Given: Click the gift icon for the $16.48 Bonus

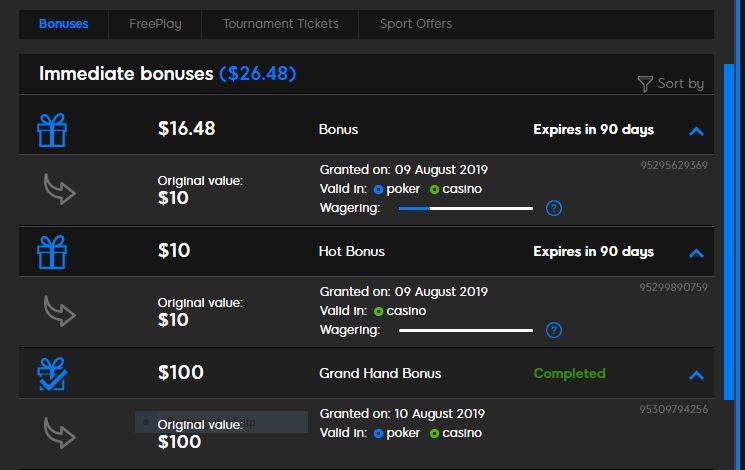Looking at the screenshot, I should 52,130.
